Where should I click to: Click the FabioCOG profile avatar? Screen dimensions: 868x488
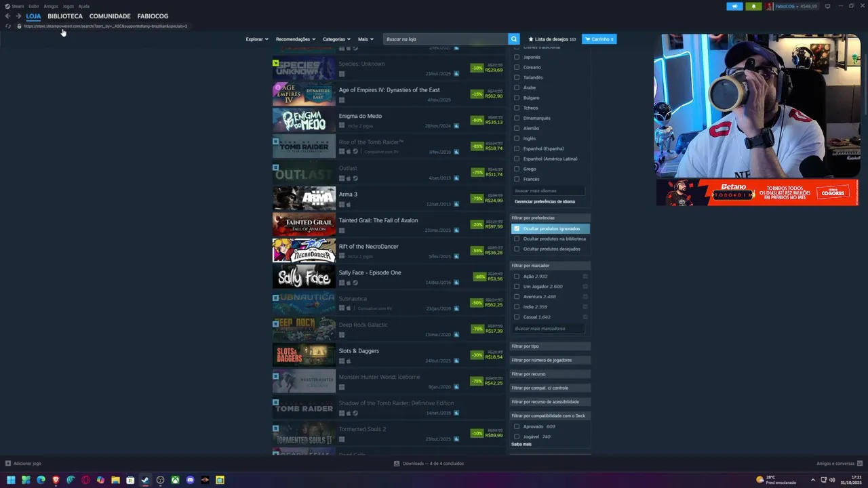[770, 6]
